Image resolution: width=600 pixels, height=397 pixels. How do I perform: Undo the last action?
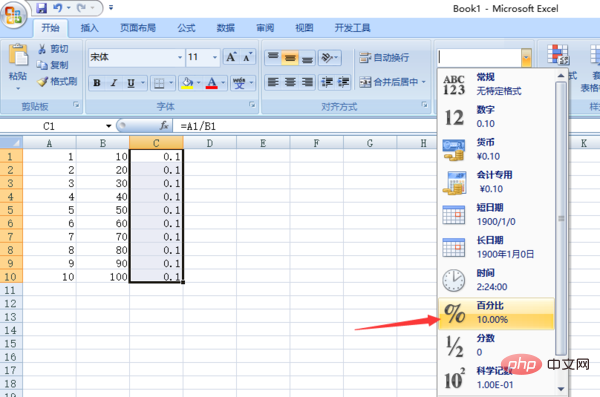[58, 8]
